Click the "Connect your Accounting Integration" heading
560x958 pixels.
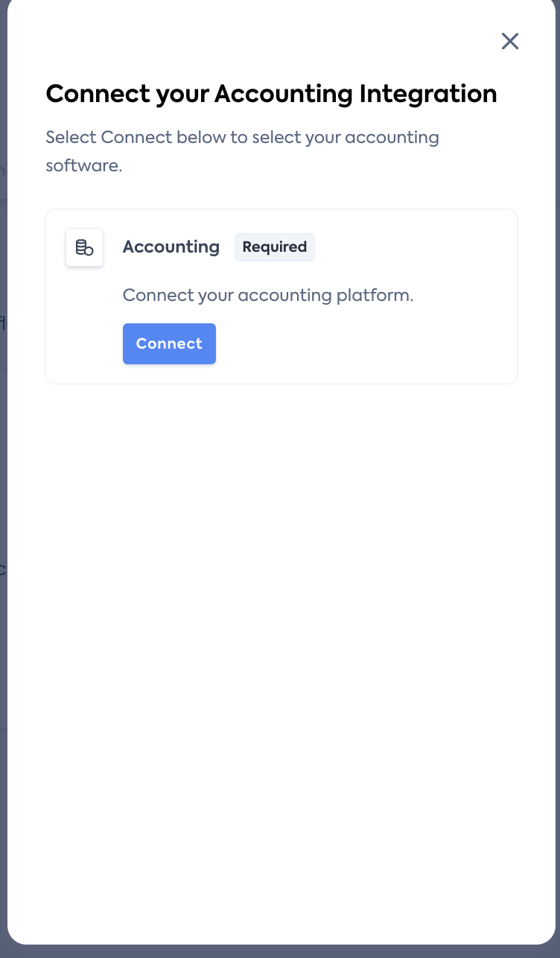pyautogui.click(x=271, y=94)
